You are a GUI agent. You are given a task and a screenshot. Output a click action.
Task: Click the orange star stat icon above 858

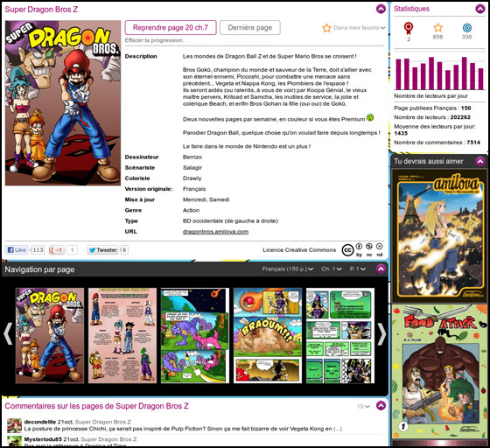click(437, 27)
